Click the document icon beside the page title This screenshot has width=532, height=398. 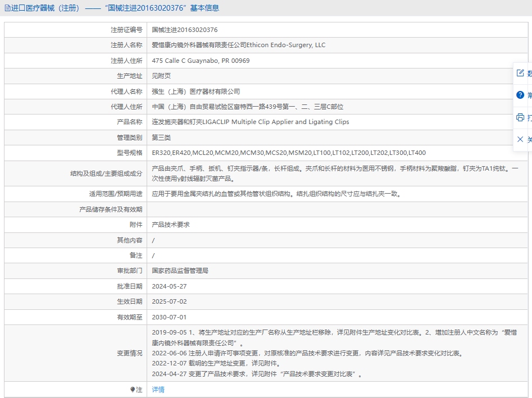[7, 8]
